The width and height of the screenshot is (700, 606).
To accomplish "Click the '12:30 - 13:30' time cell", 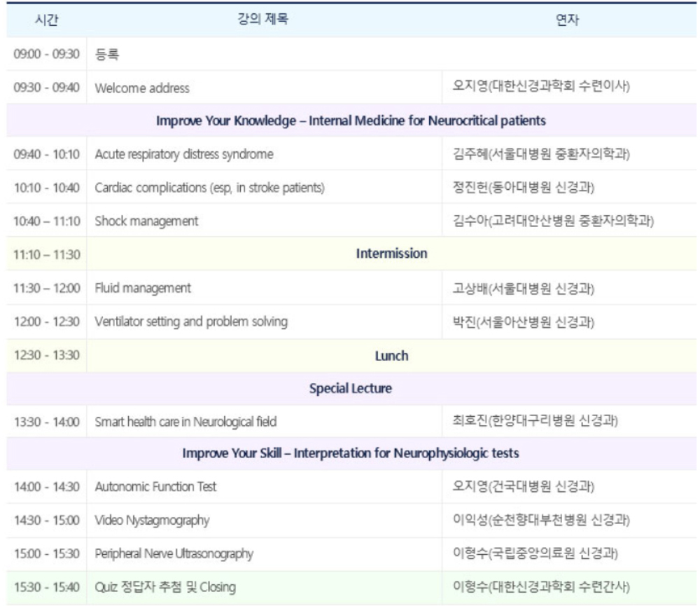I will tap(46, 355).
